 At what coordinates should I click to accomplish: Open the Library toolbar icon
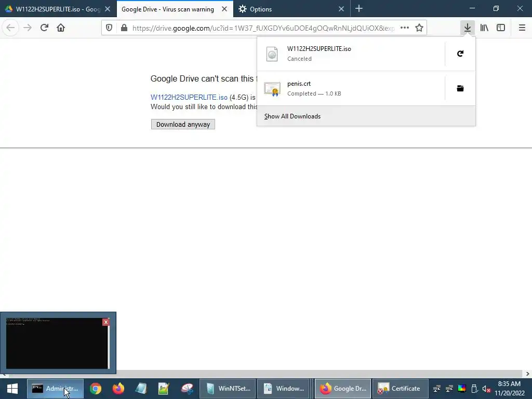click(484, 28)
